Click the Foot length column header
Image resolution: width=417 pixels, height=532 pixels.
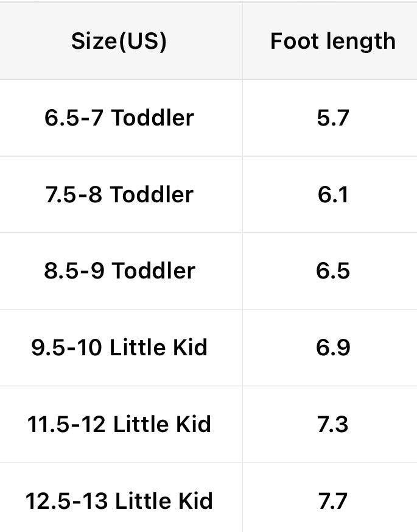coord(332,41)
